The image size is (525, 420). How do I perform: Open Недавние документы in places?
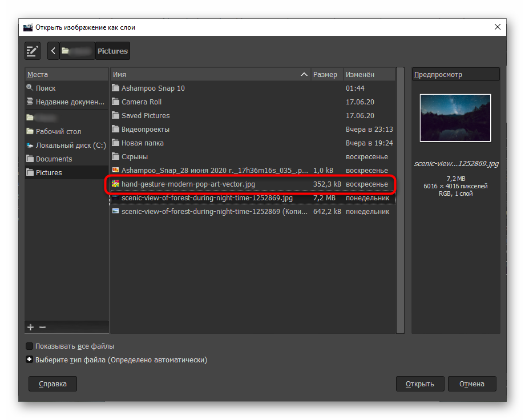point(67,102)
